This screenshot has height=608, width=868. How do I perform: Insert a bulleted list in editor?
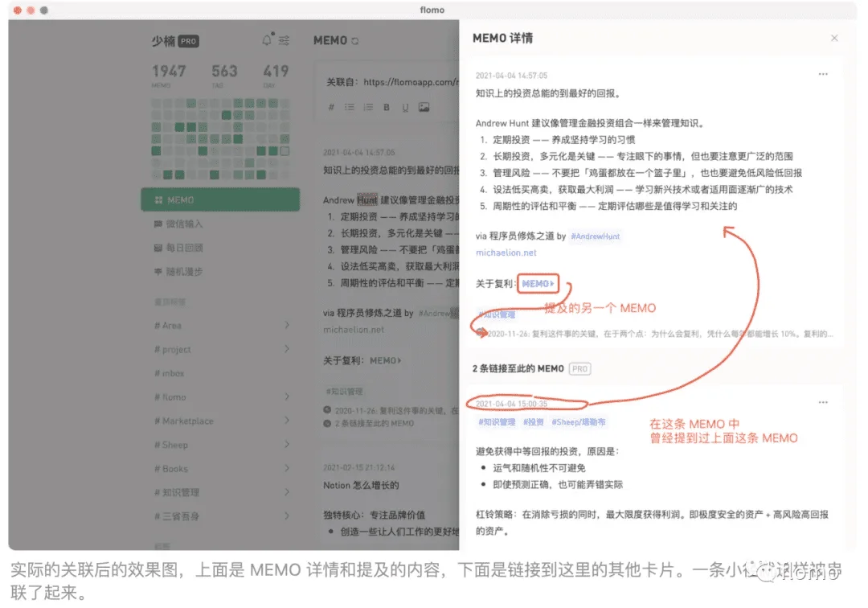click(350, 107)
